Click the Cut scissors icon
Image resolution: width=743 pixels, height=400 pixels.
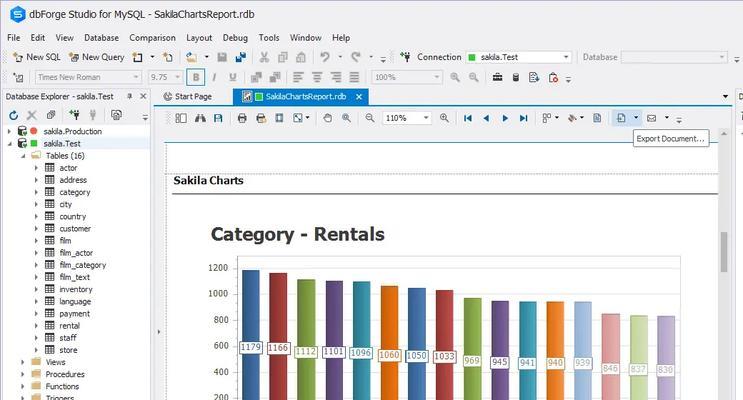tap(264, 57)
